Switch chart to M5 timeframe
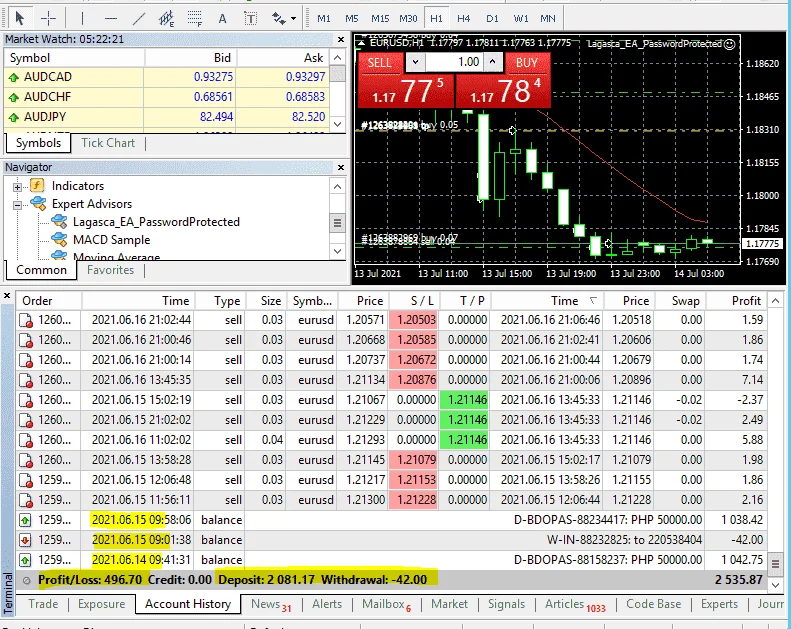The width and height of the screenshot is (791, 629). 352,19
